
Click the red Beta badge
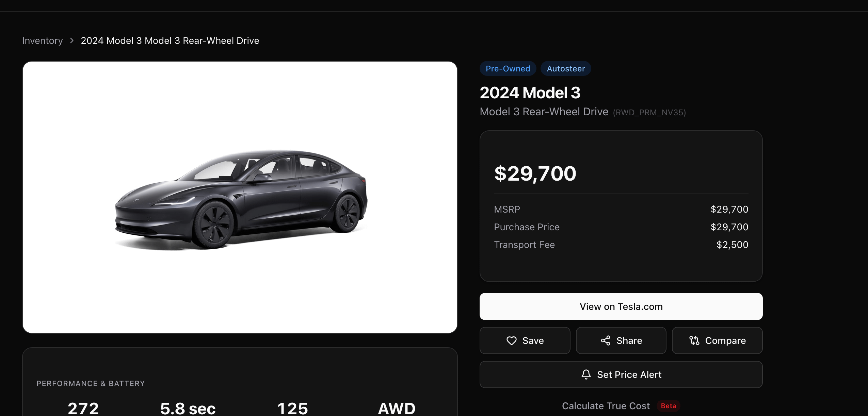668,406
